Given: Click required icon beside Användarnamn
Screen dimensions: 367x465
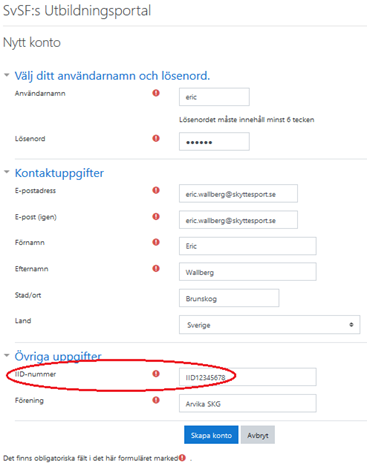Looking at the screenshot, I should [x=156, y=93].
